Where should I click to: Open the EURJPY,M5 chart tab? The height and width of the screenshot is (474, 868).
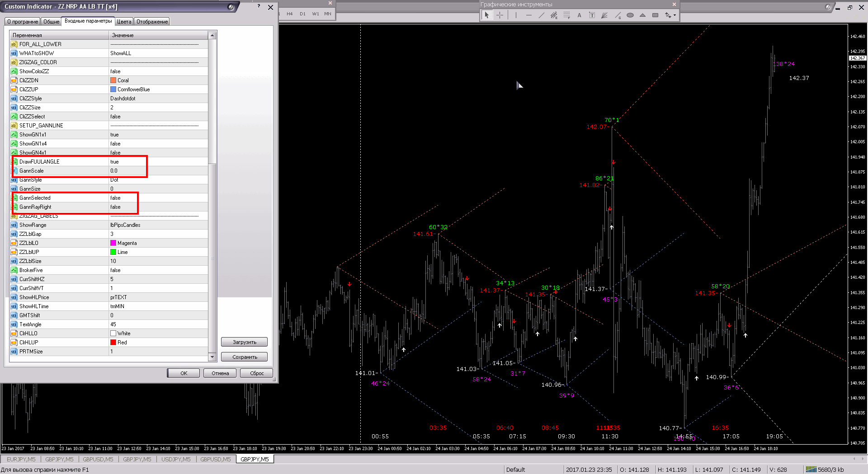(x=21, y=460)
